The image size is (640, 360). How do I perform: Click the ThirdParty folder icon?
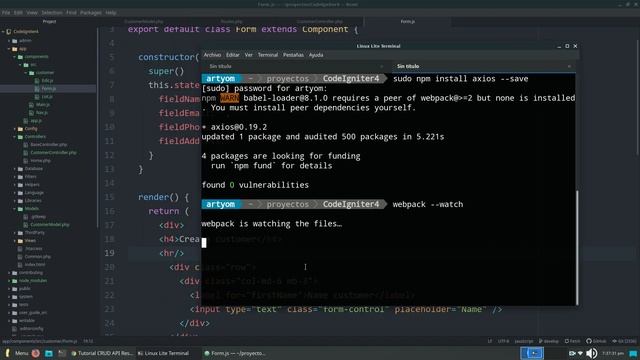point(20,233)
